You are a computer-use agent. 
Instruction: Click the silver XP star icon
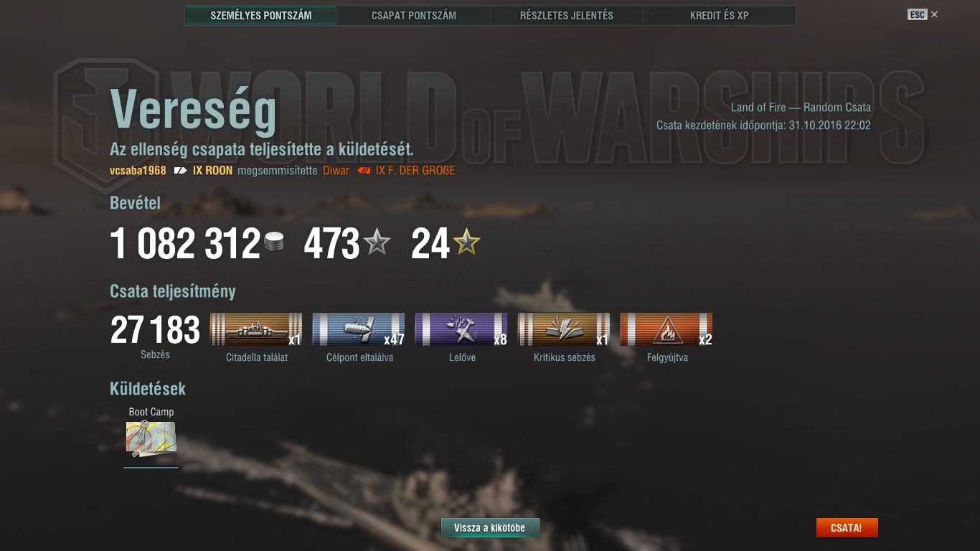tap(377, 243)
